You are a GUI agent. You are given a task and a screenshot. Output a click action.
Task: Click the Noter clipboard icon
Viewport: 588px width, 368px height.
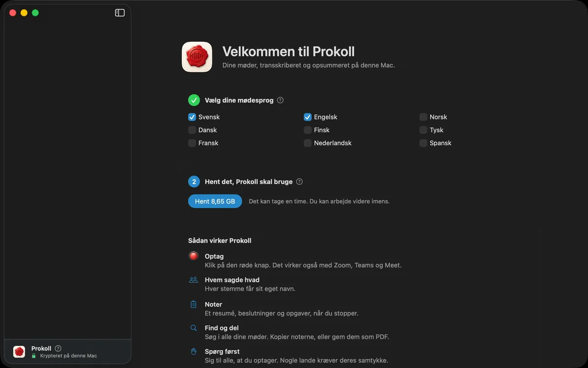194,304
